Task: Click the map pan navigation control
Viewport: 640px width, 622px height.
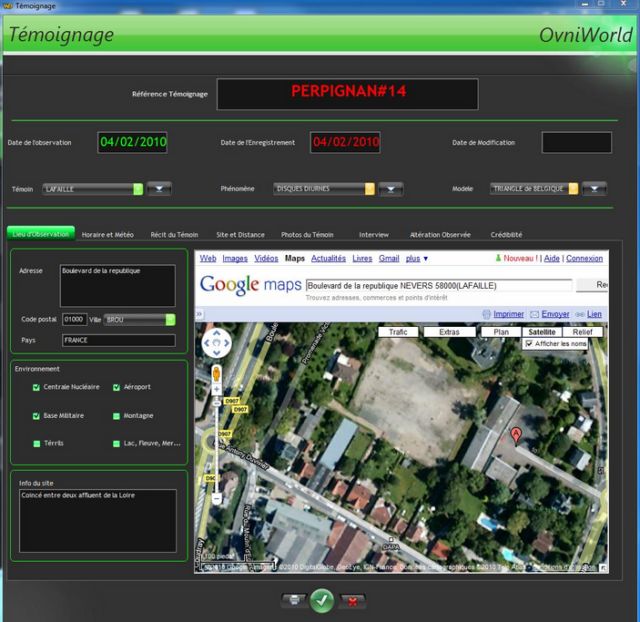Action: point(216,343)
